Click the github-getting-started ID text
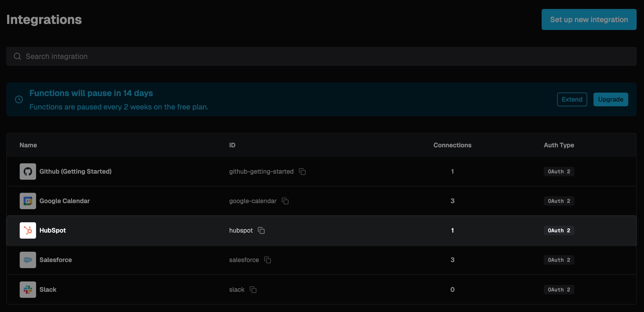Viewport: 644px width, 312px height. pos(261,172)
